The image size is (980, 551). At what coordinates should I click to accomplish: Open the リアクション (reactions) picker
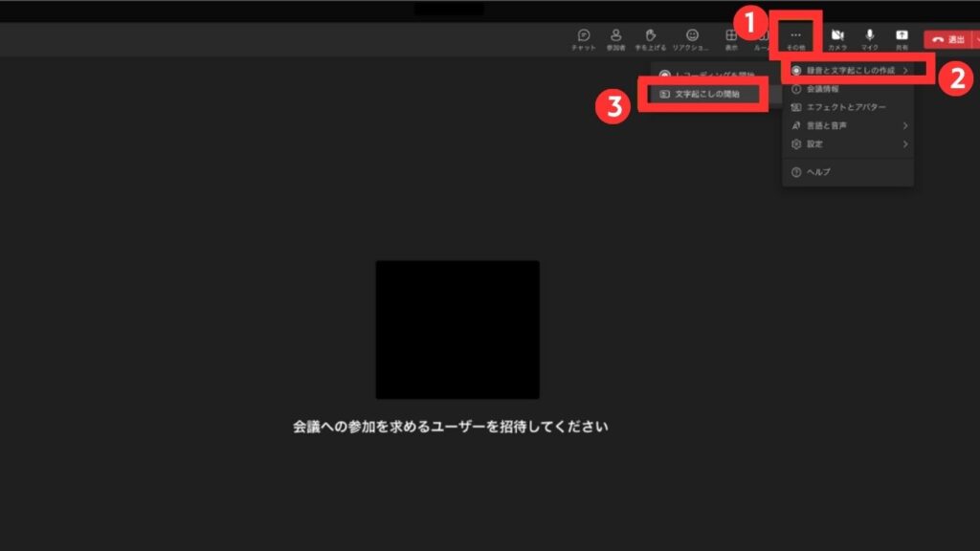point(690,35)
